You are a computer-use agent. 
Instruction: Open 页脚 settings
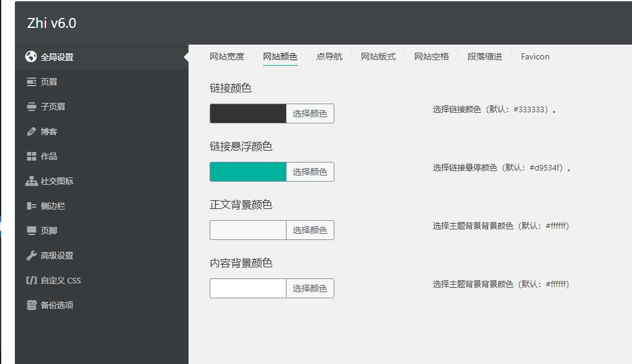tap(102, 231)
